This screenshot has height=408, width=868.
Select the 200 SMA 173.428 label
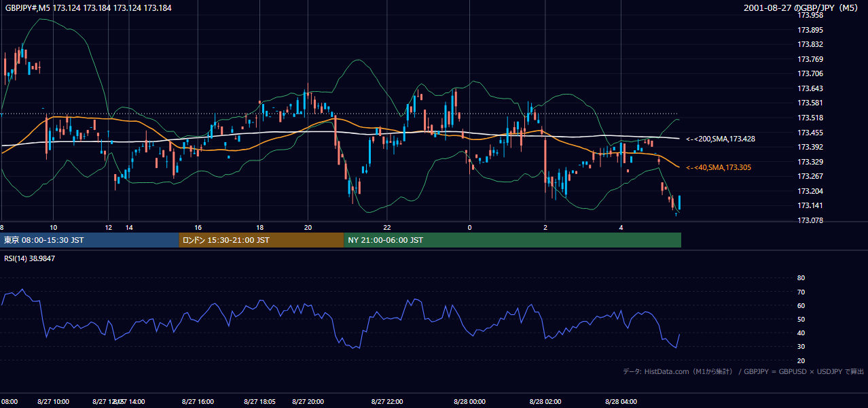coord(720,139)
